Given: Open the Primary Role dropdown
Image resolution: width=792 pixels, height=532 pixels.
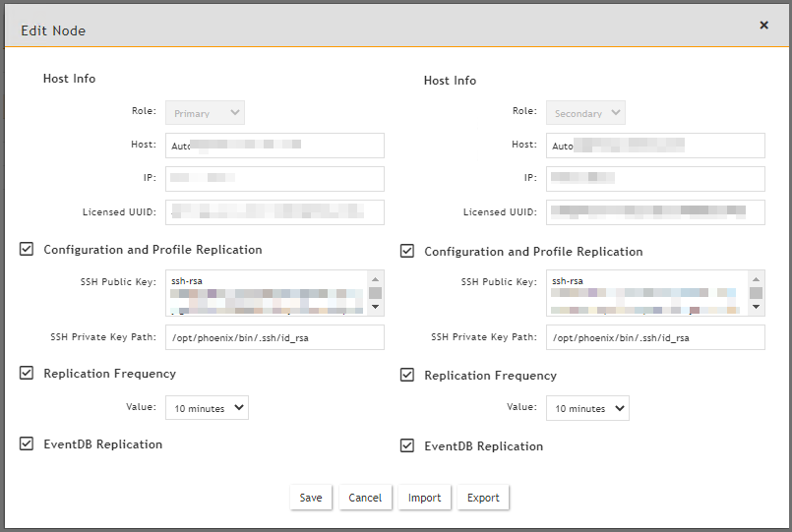Looking at the screenshot, I should pyautogui.click(x=205, y=112).
